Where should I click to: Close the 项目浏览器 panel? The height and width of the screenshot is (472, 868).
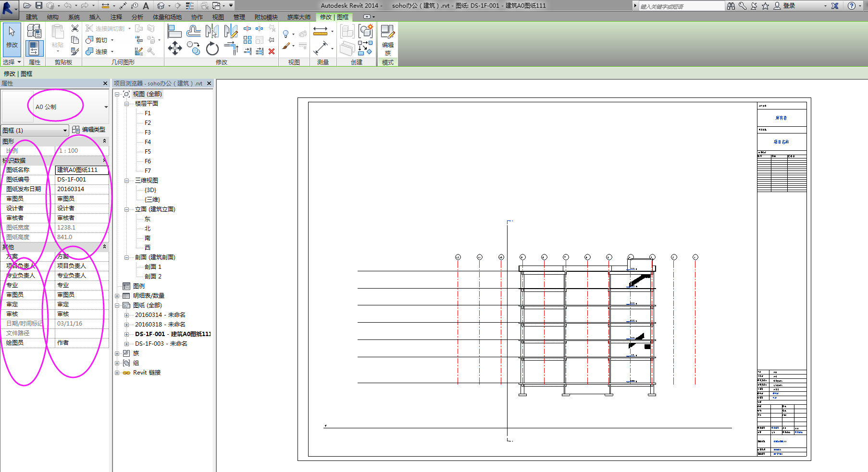[x=209, y=84]
